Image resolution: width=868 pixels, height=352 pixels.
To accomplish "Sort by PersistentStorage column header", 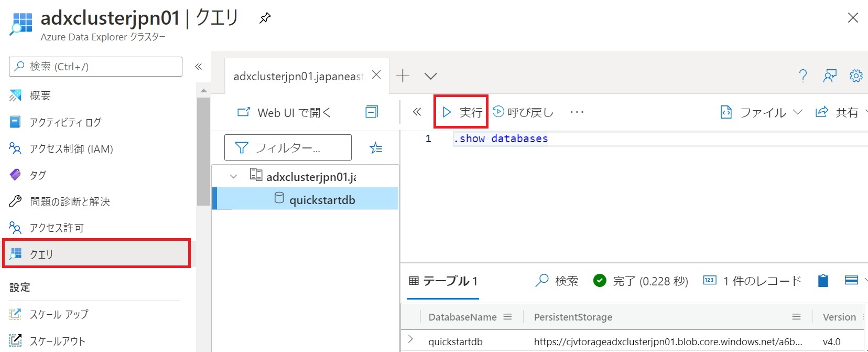I will pyautogui.click(x=573, y=317).
